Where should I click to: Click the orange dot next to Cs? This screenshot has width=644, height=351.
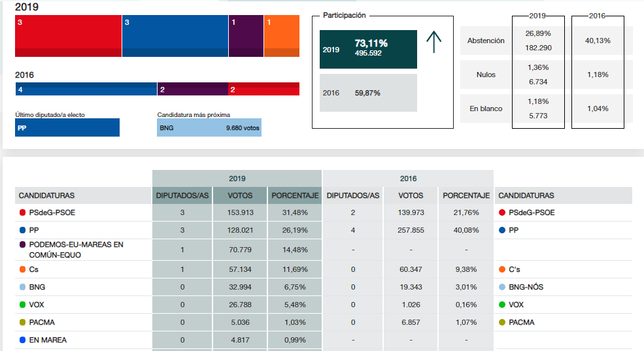[x=23, y=270]
